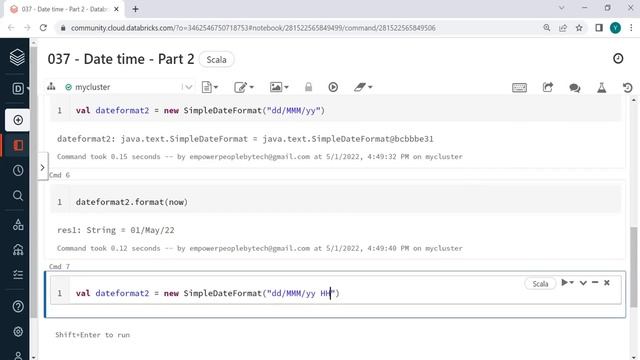
Task: Open the Chrome profile avatar Y
Action: pos(615,28)
